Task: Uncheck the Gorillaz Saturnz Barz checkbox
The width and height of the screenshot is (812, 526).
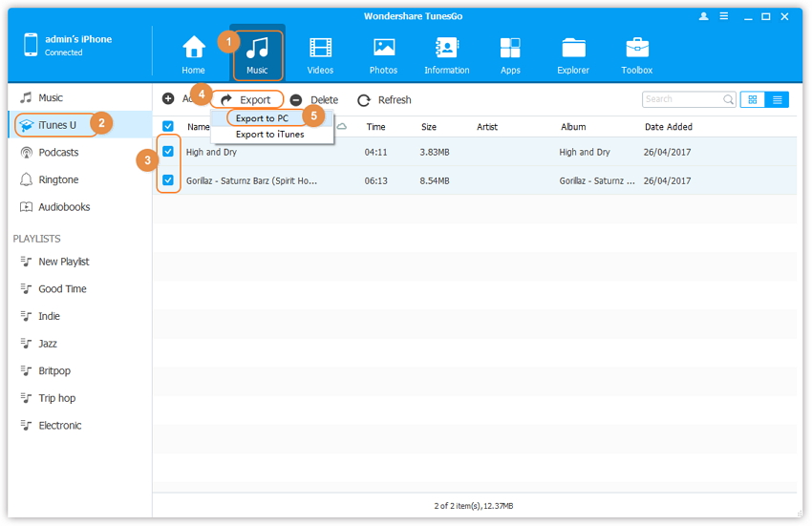Action: pos(168,179)
